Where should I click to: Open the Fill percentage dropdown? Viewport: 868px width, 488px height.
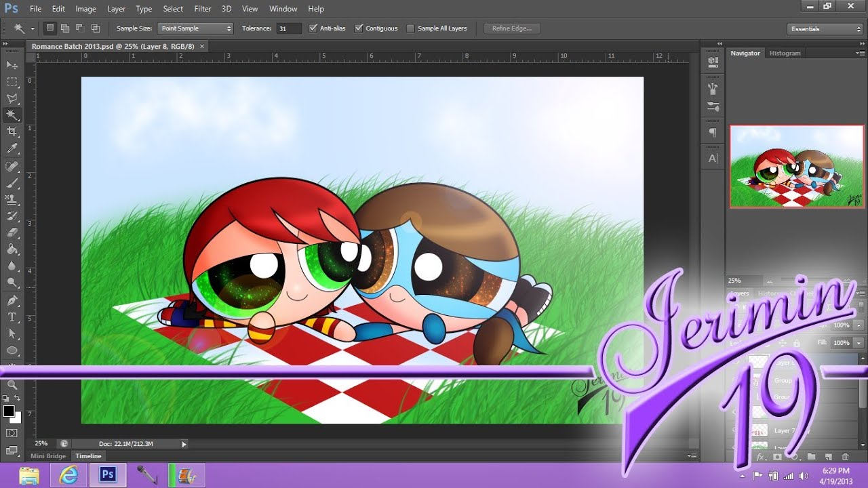pyautogui.click(x=859, y=343)
